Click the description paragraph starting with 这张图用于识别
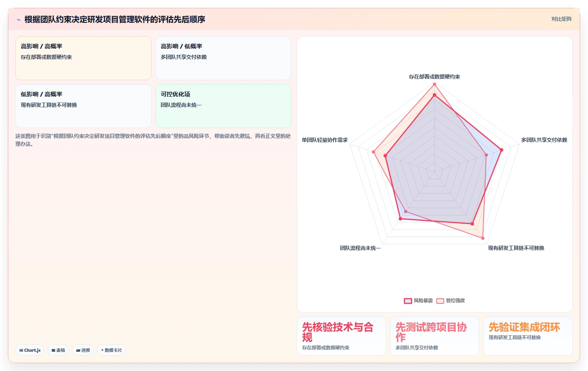Screen dimensions: 588x371 pos(153,140)
